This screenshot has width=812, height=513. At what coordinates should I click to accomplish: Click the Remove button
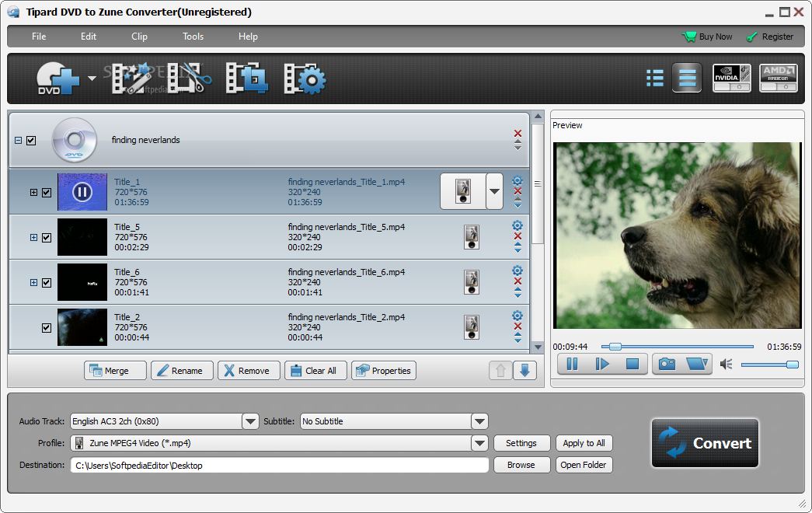[x=249, y=371]
